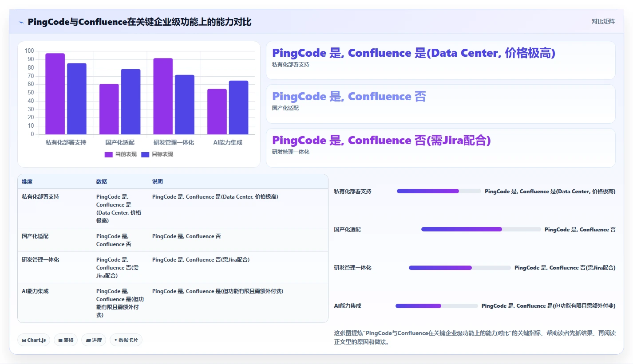Click the 国产化适配 progress bar
633x364 pixels.
tap(481, 229)
